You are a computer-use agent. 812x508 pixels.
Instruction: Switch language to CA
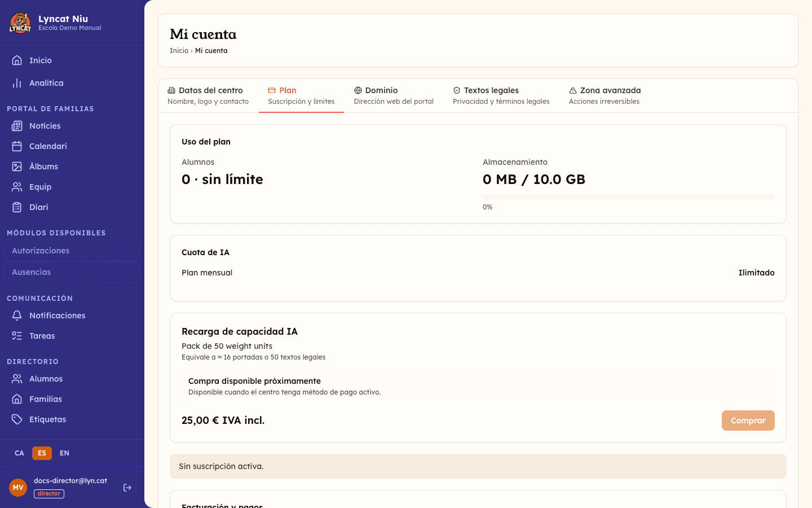coord(19,453)
